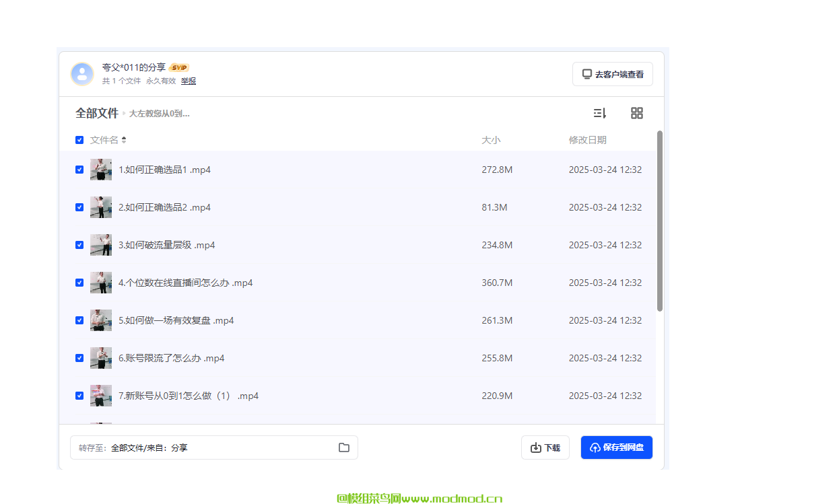Click the sort order icon
Image resolution: width=839 pixels, height=504 pixels.
click(x=599, y=113)
